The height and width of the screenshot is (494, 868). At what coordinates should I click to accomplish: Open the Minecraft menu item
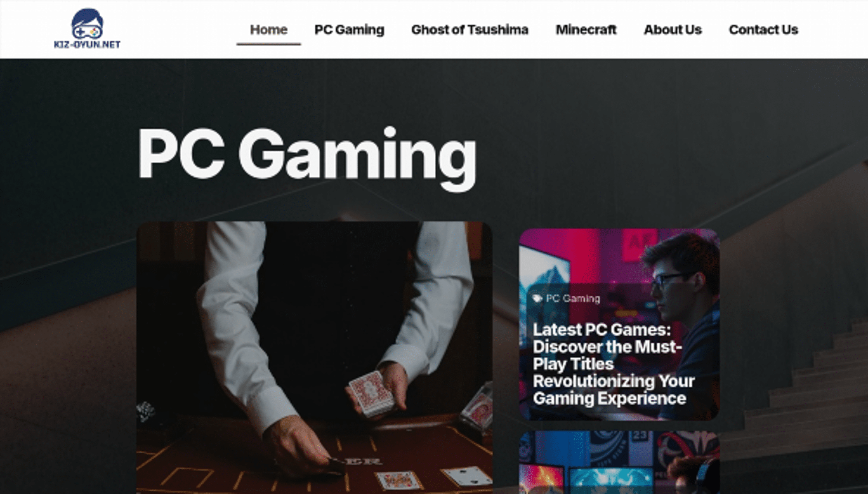pyautogui.click(x=586, y=30)
